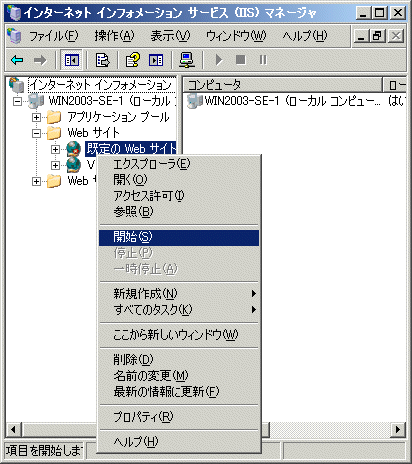Choose 参照(B) from the context menu
This screenshot has height=464, width=412.
click(x=179, y=212)
